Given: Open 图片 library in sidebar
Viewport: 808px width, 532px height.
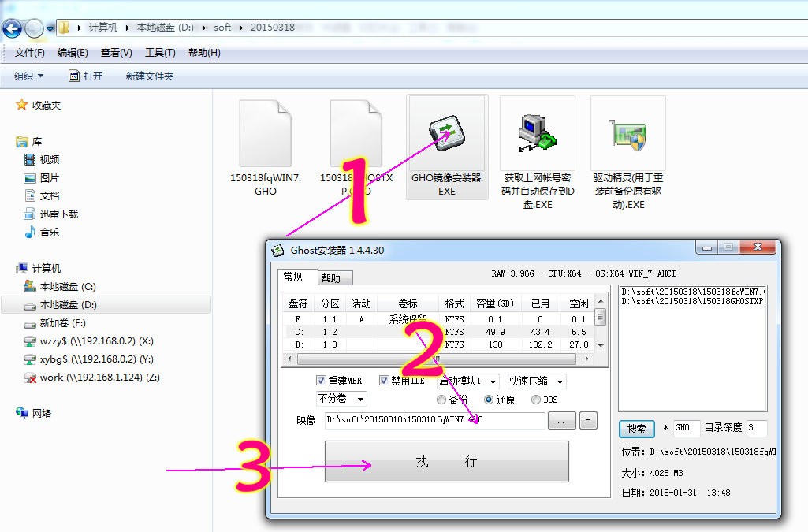Looking at the screenshot, I should (43, 177).
